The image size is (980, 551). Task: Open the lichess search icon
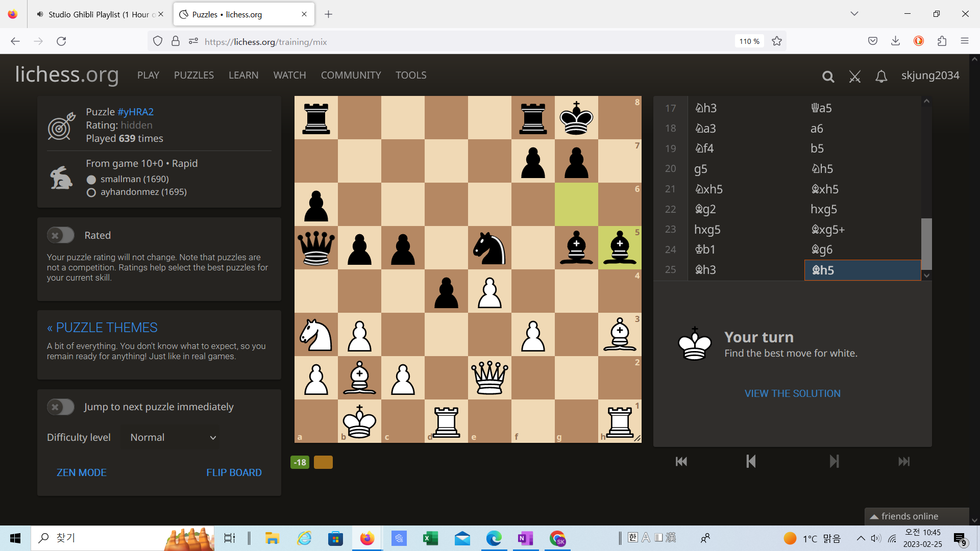pos(828,77)
